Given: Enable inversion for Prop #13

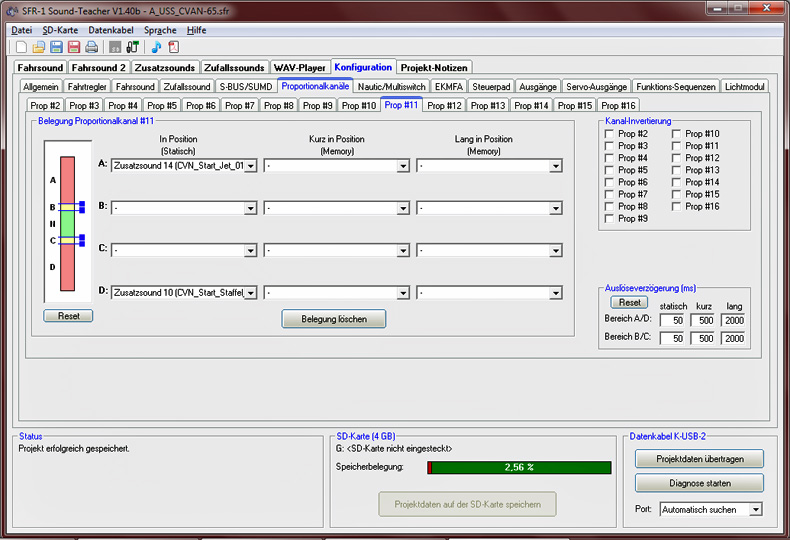Looking at the screenshot, I should tap(676, 170).
